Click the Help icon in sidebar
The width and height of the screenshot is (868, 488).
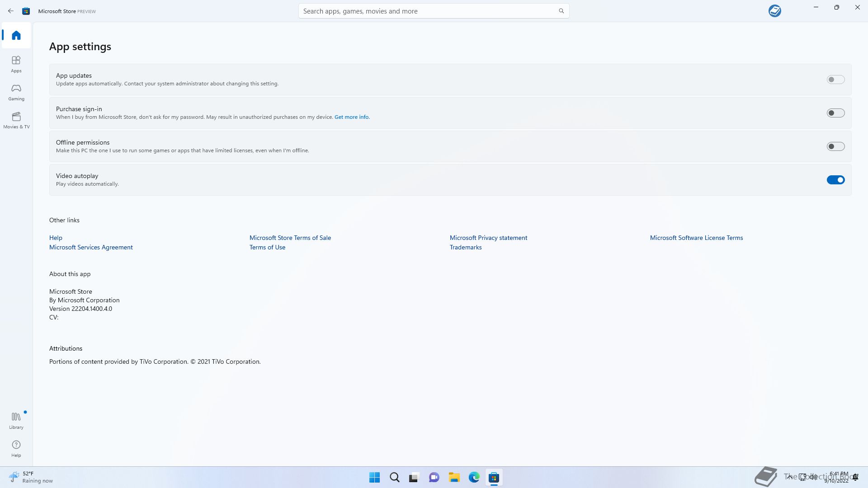click(x=16, y=448)
